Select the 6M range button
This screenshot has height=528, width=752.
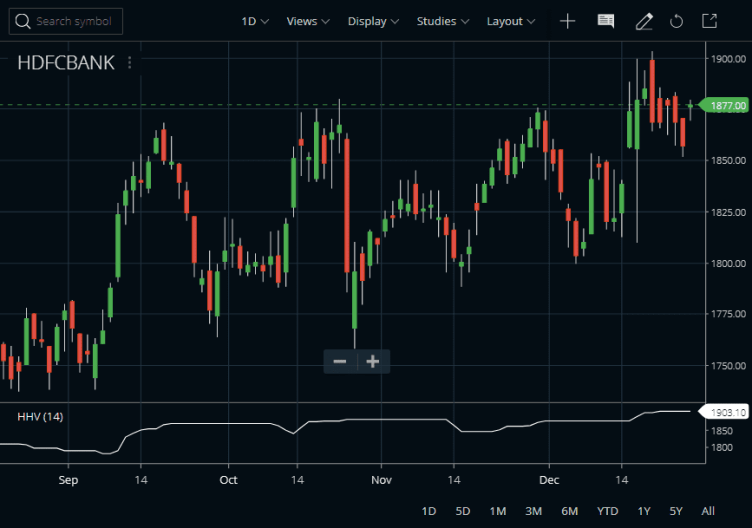[x=569, y=511]
